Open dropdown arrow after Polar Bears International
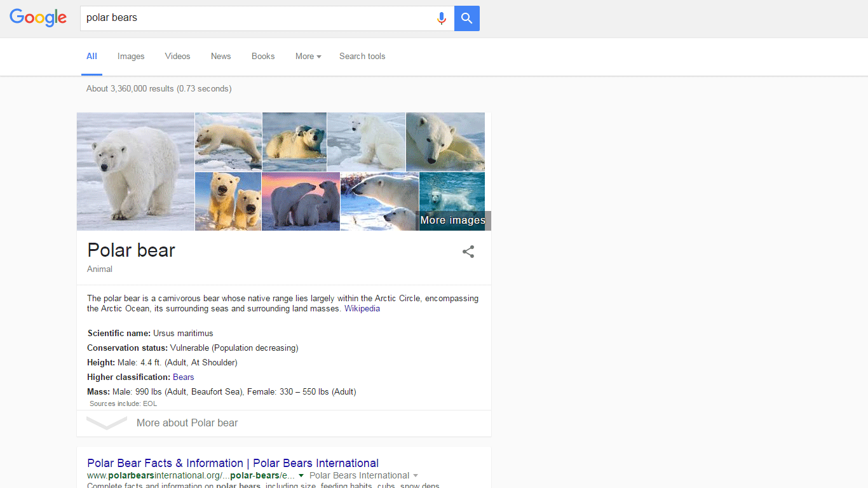 (416, 475)
